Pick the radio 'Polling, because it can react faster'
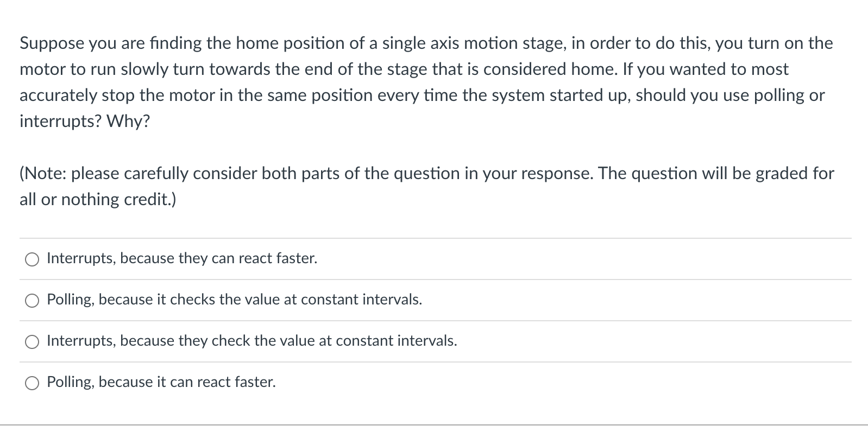 (32, 384)
